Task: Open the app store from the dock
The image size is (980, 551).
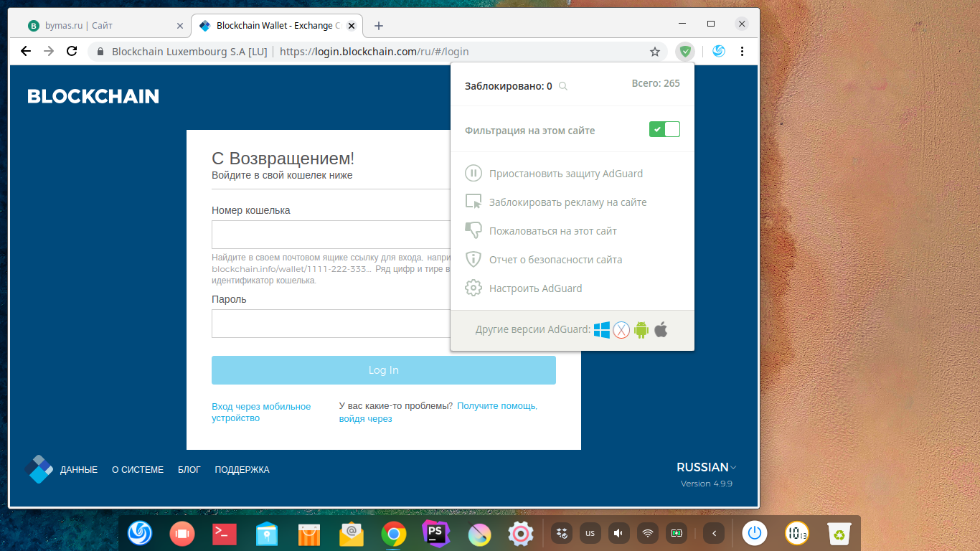Action: pos(308,533)
